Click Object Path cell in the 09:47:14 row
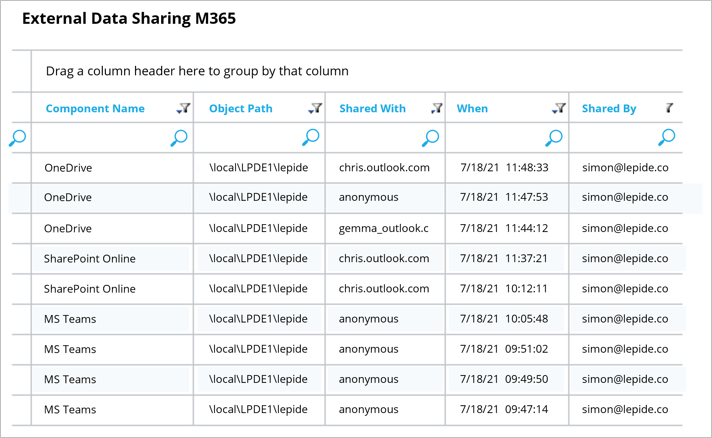The height and width of the screenshot is (438, 712). [x=258, y=409]
